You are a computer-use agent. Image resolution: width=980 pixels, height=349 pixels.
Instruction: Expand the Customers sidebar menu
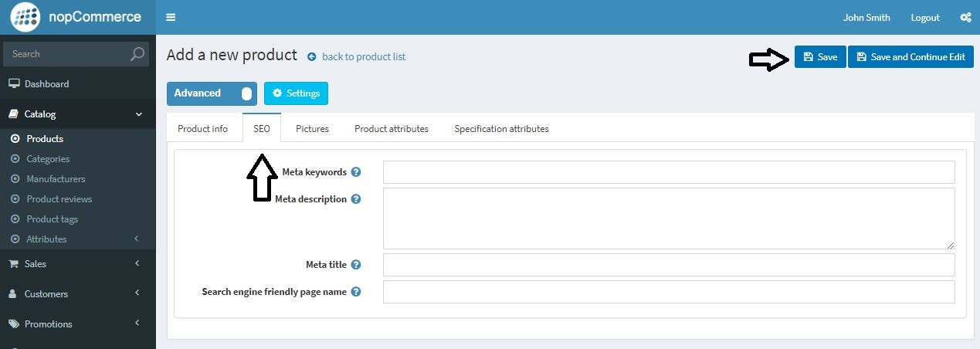click(77, 294)
